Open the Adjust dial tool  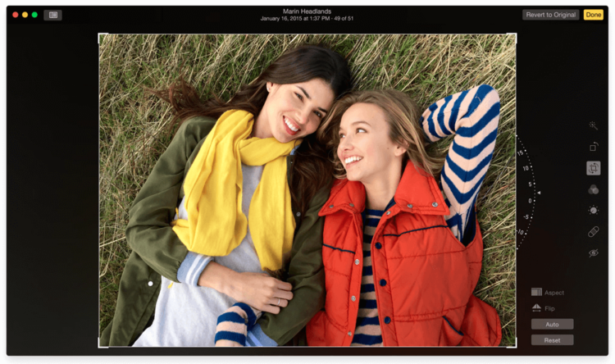tap(594, 210)
